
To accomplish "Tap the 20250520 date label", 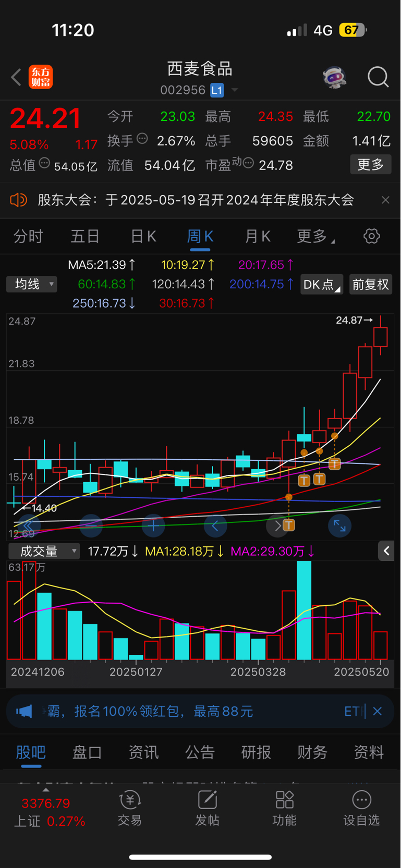I will pos(361,672).
